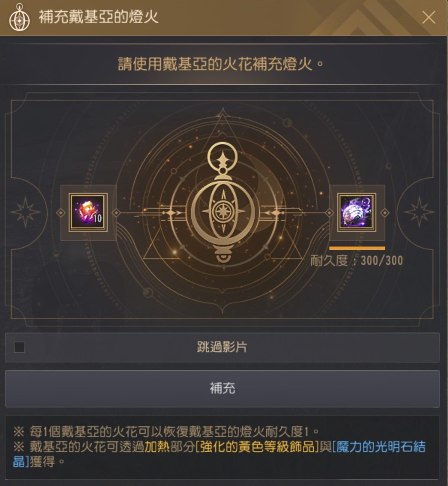
Task: Click the yellow 加熱 text
Action: click(x=157, y=447)
